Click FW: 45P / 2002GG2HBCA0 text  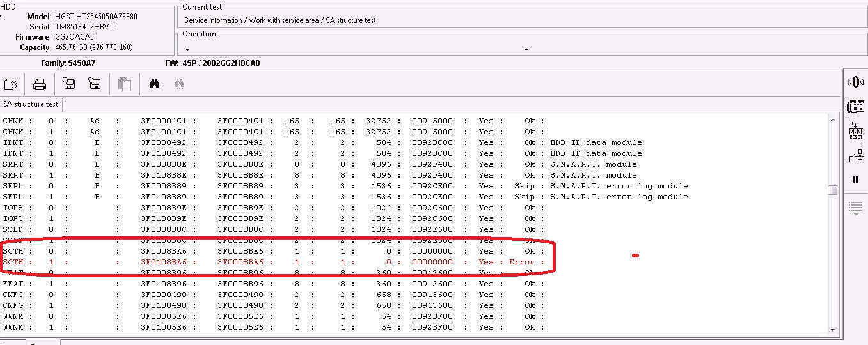(x=212, y=63)
